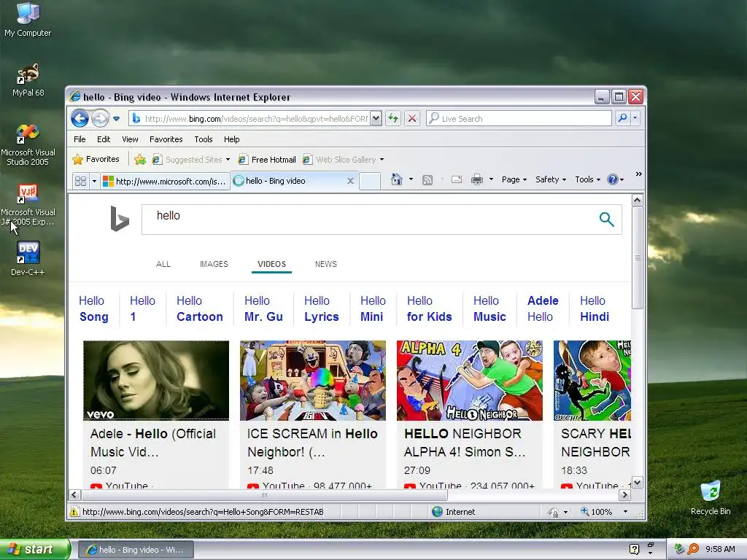Click the Live Search input box
Screen dimensions: 747x560
519,118
